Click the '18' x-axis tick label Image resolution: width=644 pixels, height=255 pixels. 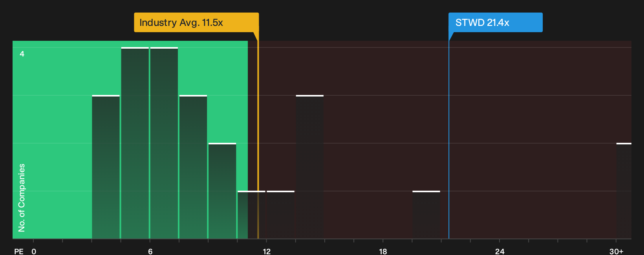(383, 251)
